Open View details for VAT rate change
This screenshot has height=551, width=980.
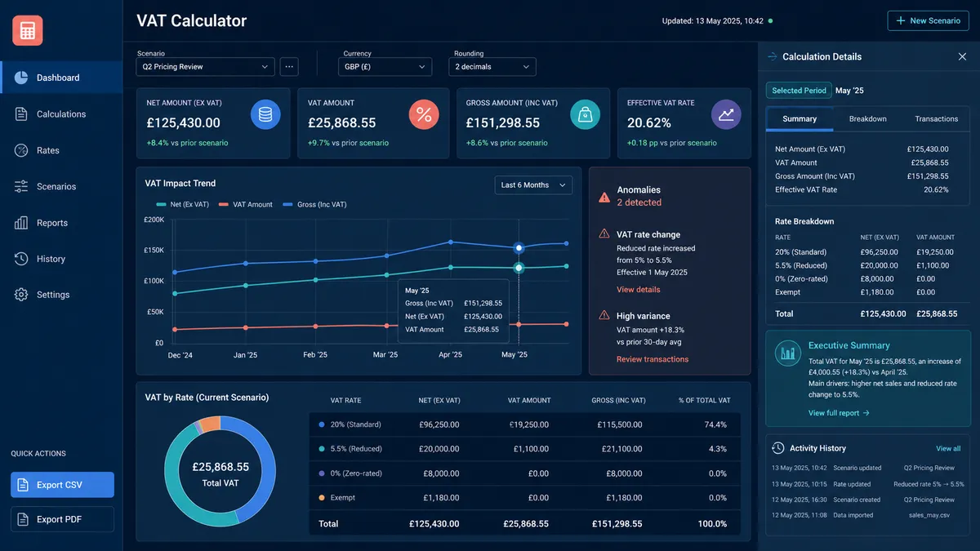point(639,290)
